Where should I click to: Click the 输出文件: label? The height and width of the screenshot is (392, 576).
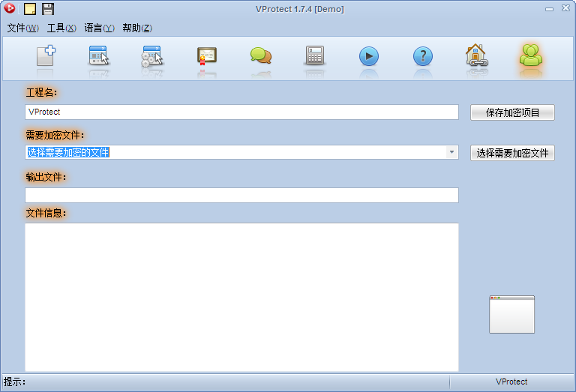tap(46, 178)
